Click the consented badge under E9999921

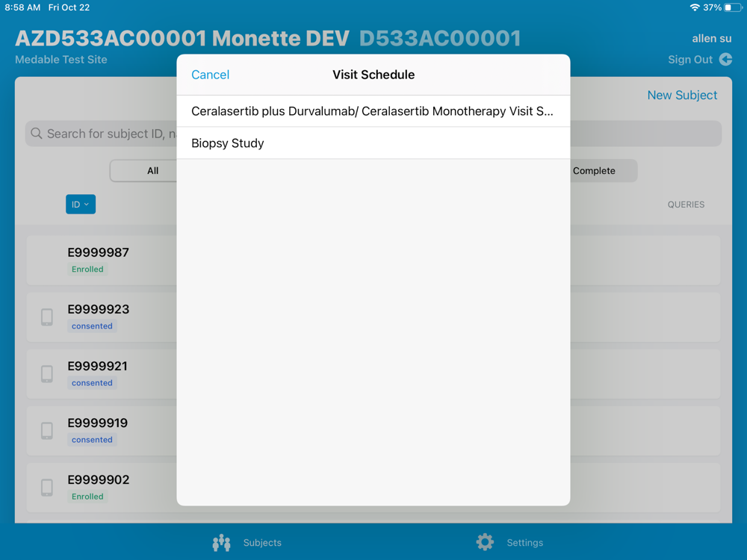click(x=92, y=383)
